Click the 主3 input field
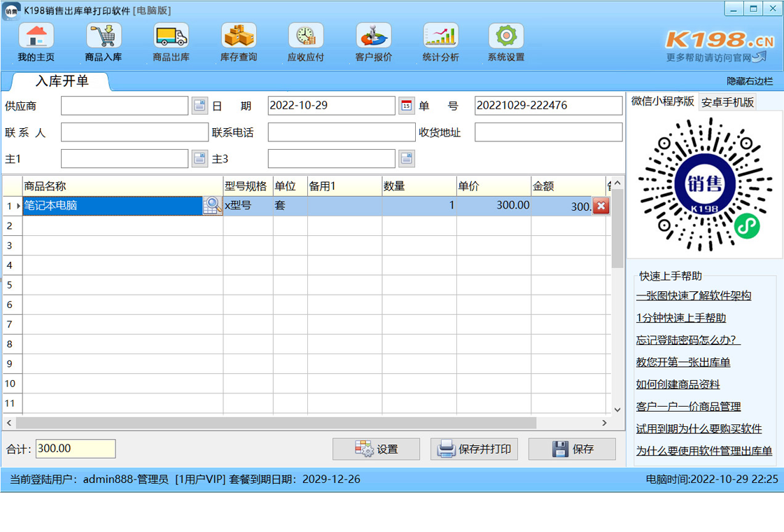 (x=332, y=158)
